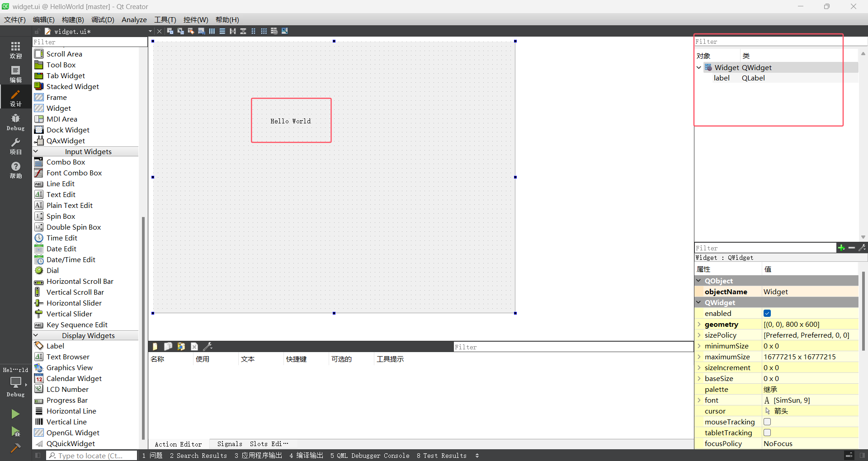This screenshot has width=868, height=461.
Task: Click Copy action icon in Action Editor
Action: point(168,347)
